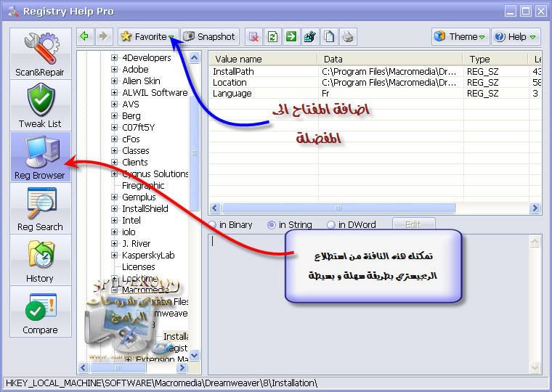The height and width of the screenshot is (392, 552).
Task: Expand the Adobe tree node
Action: 114,69
